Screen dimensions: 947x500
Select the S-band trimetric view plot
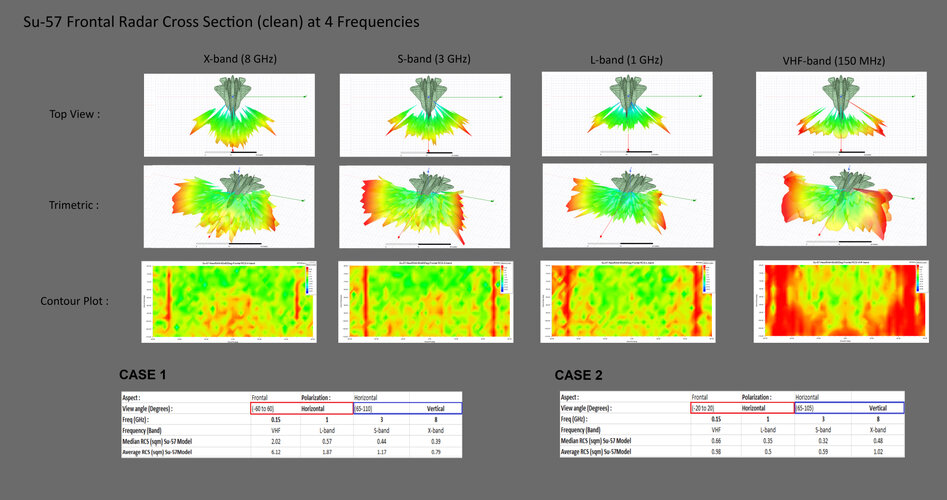(425, 207)
